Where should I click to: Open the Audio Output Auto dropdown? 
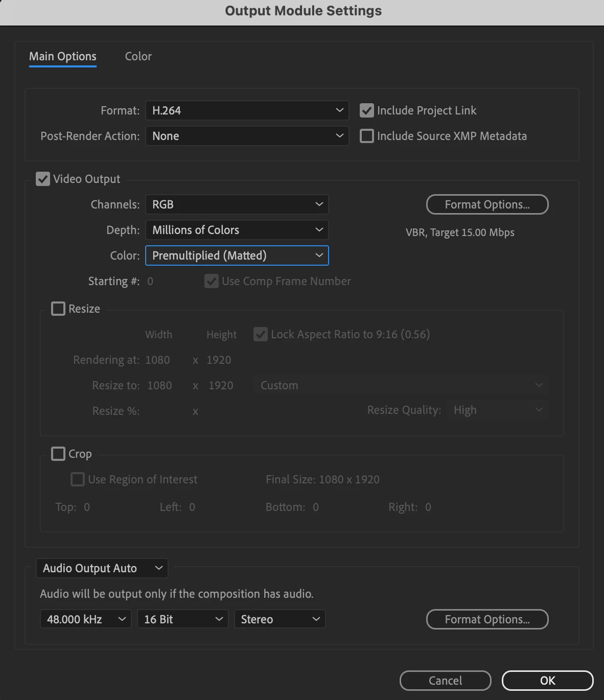pyautogui.click(x=102, y=568)
